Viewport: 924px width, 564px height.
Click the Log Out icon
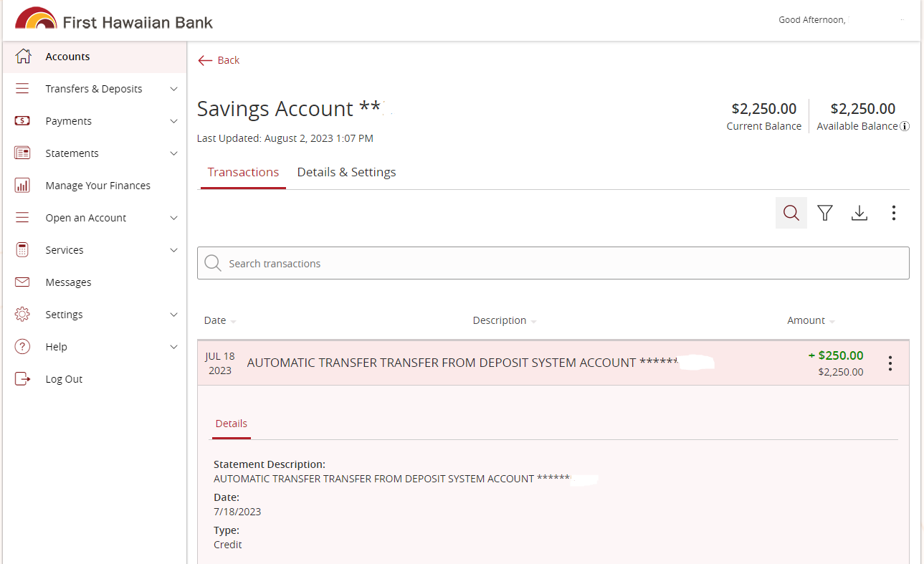click(x=22, y=378)
